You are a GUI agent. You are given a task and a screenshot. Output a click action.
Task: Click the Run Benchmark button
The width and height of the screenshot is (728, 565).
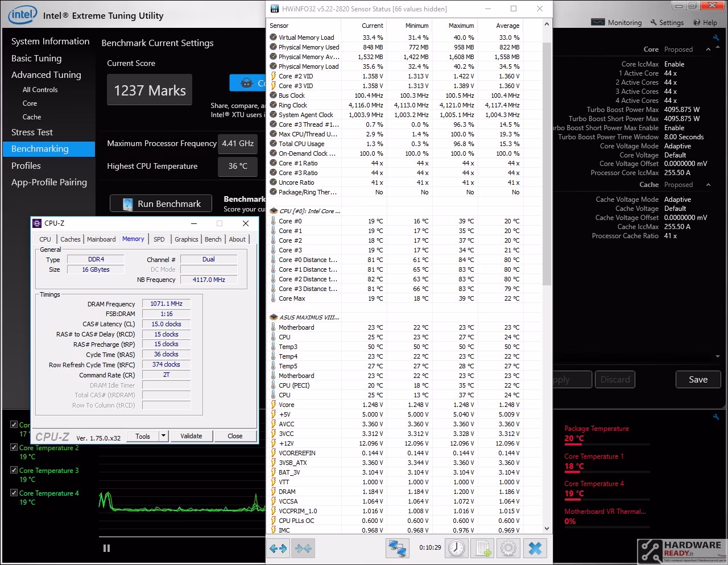pyautogui.click(x=161, y=203)
